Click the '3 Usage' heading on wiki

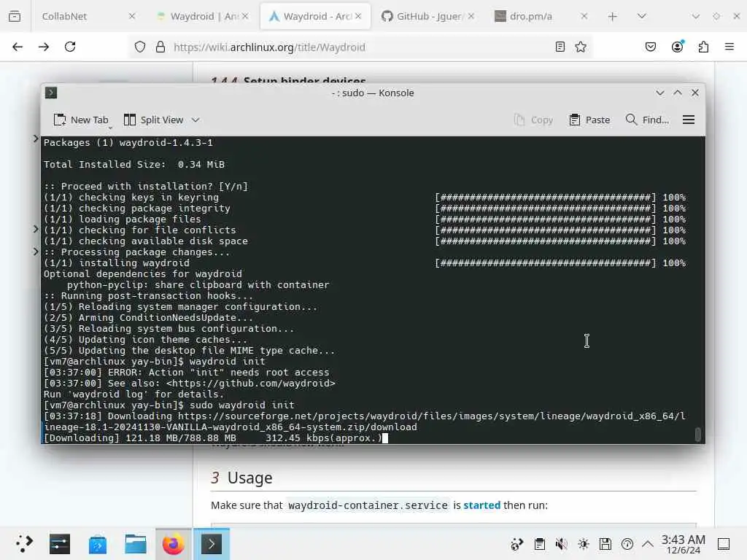(241, 478)
